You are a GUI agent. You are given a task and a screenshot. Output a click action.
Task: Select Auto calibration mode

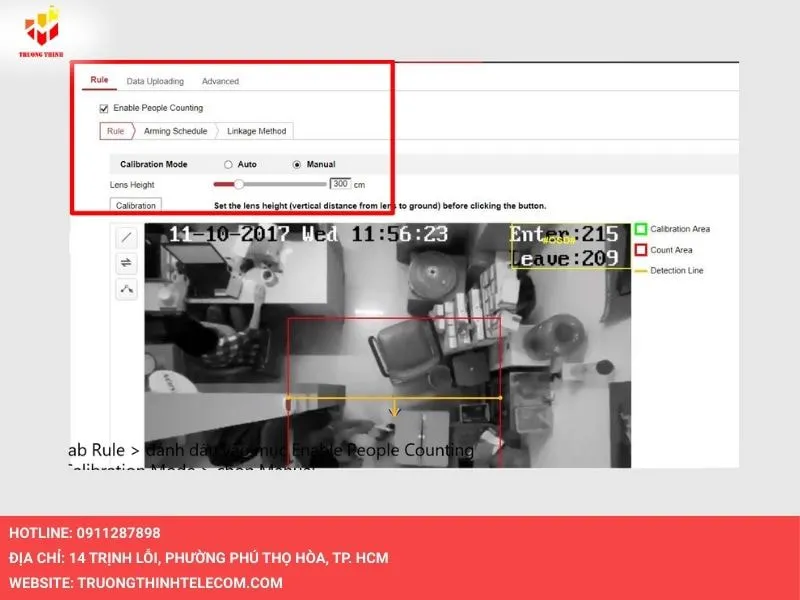tap(228, 164)
